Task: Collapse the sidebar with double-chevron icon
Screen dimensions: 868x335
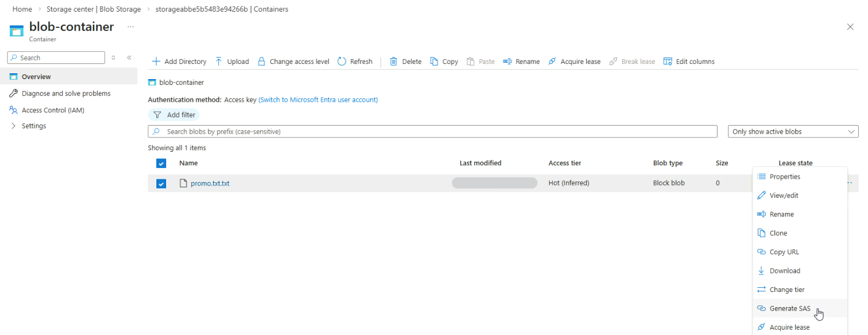Action: 129,58
